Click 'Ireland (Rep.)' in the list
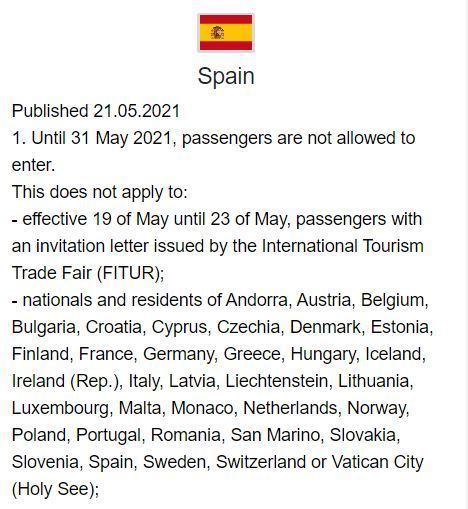 click(x=67, y=381)
